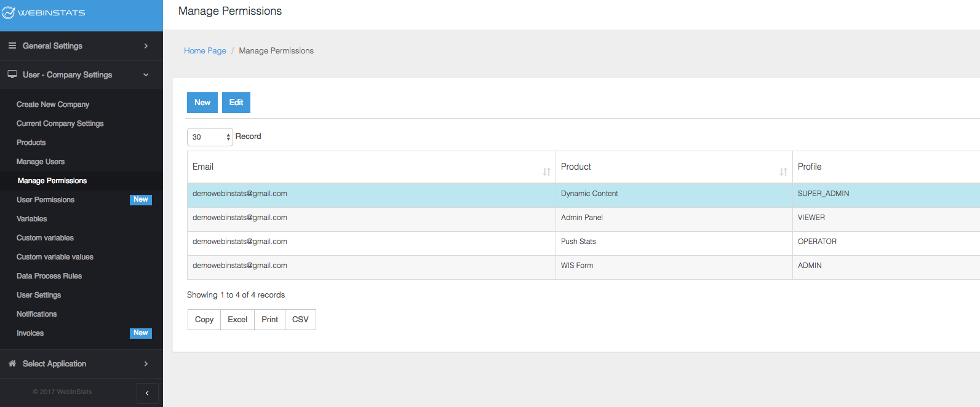Click the home icon beside Select Application
The height and width of the screenshot is (407, 980).
[12, 363]
